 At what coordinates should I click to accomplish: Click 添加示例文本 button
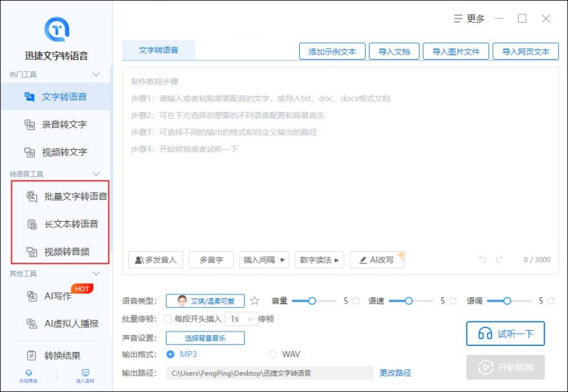332,51
